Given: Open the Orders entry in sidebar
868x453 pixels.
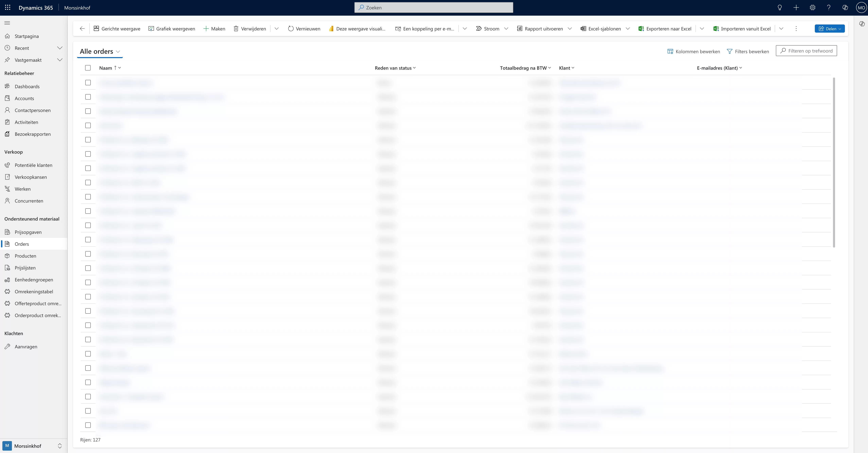Looking at the screenshot, I should pyautogui.click(x=22, y=244).
